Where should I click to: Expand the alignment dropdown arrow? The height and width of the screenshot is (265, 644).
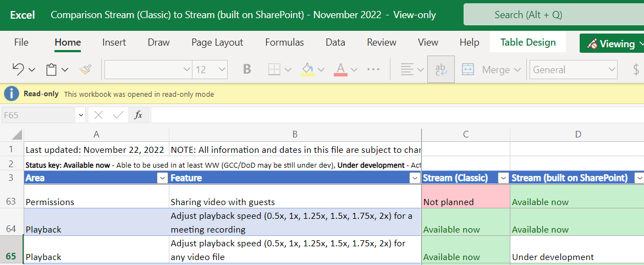(x=420, y=70)
